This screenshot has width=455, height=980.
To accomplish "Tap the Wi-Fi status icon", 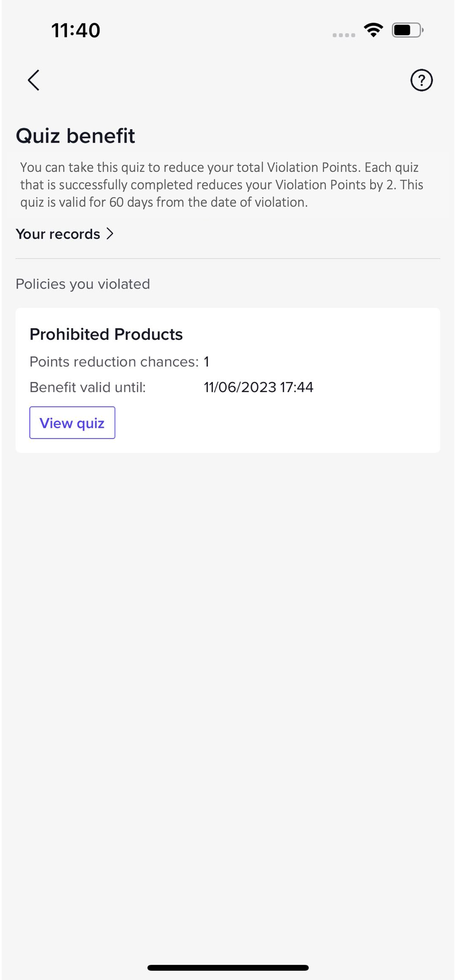I will click(x=373, y=30).
